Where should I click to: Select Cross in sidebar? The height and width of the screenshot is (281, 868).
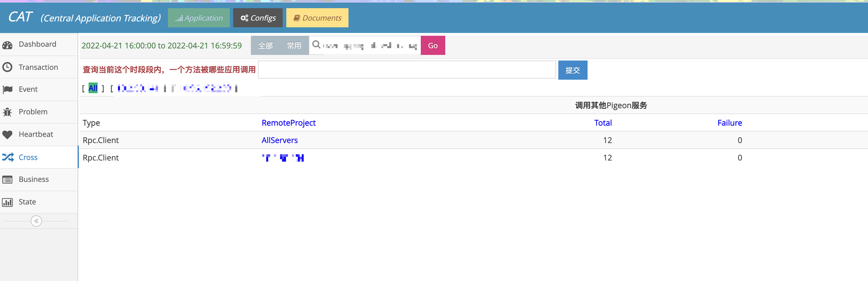coord(39,157)
